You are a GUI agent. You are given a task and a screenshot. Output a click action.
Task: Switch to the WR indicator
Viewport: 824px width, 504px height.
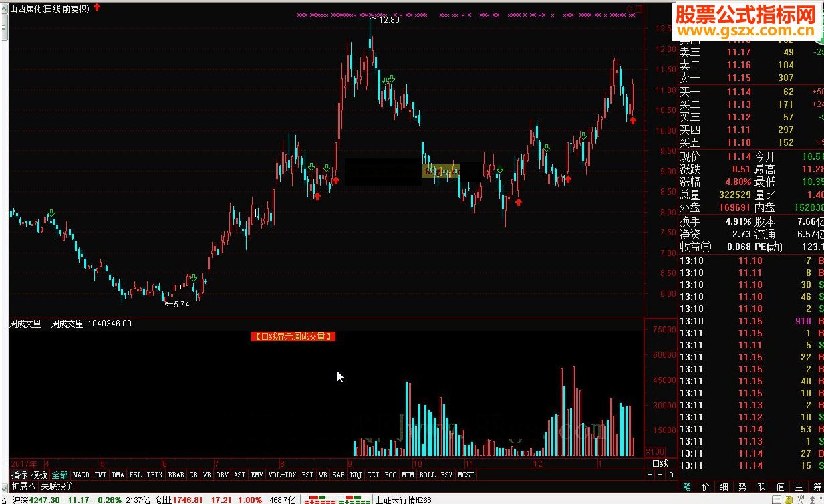pos(323,475)
